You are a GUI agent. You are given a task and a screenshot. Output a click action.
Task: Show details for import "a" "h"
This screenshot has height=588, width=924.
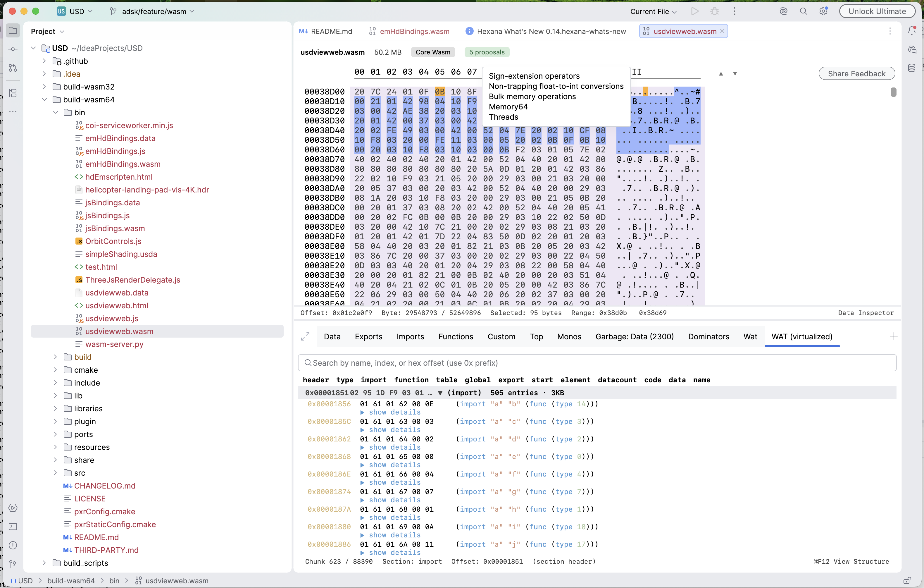(x=391, y=517)
